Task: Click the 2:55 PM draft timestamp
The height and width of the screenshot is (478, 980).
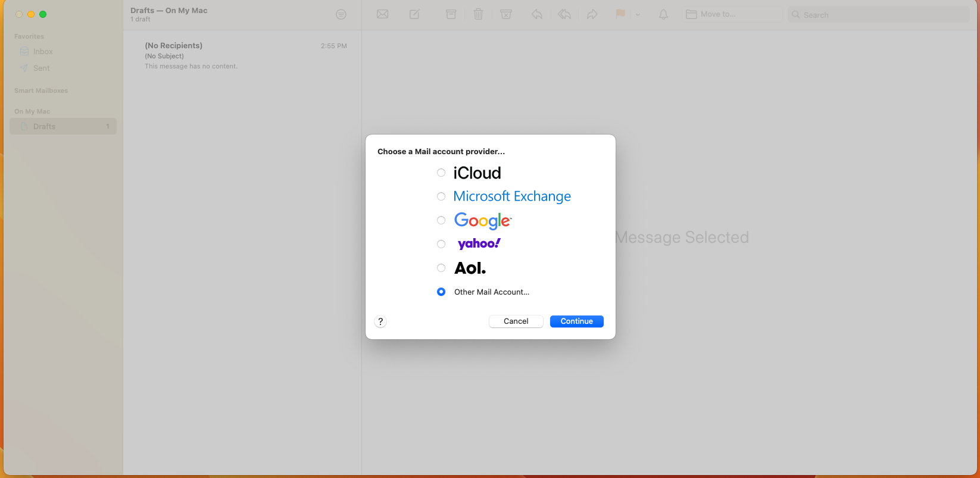Action: (334, 46)
